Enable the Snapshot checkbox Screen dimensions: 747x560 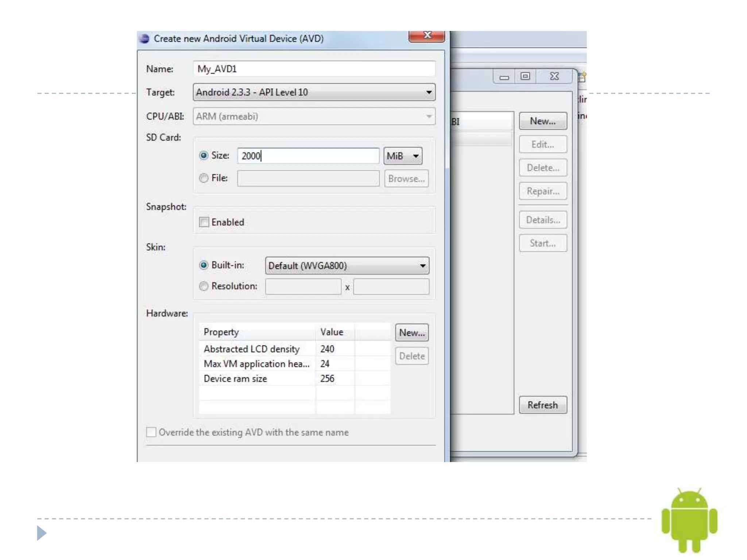click(204, 222)
